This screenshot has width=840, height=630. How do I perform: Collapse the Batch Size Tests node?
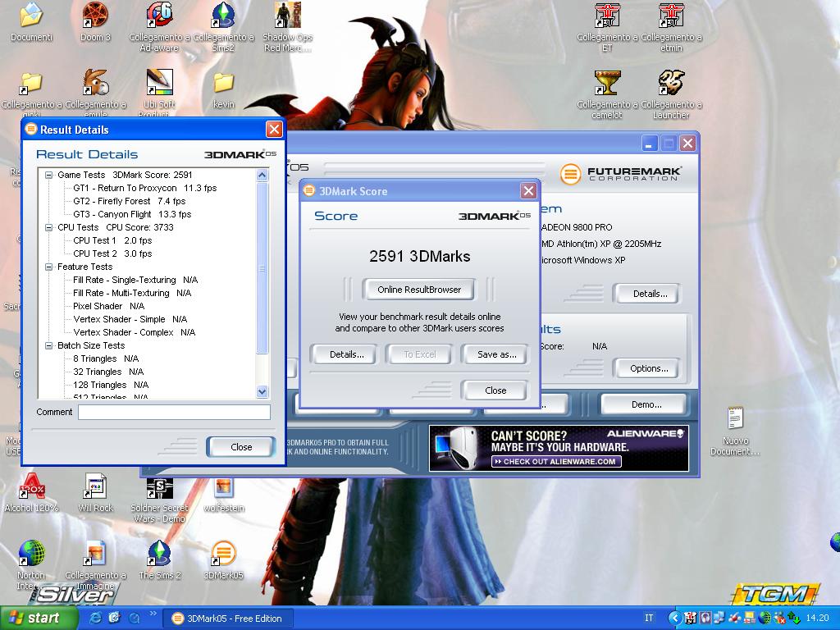(49, 345)
